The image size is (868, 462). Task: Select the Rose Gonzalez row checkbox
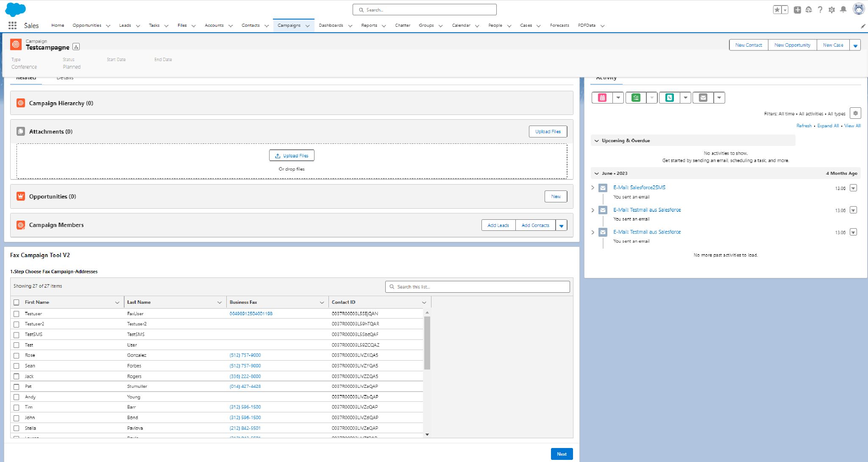point(17,356)
